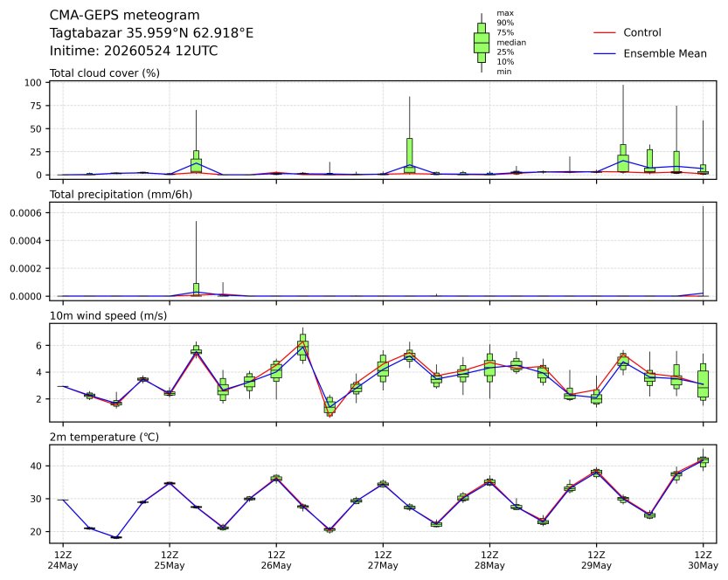The image size is (728, 580).
Task: Click the 0.0006 precipitation axis tick
Action: (26, 213)
